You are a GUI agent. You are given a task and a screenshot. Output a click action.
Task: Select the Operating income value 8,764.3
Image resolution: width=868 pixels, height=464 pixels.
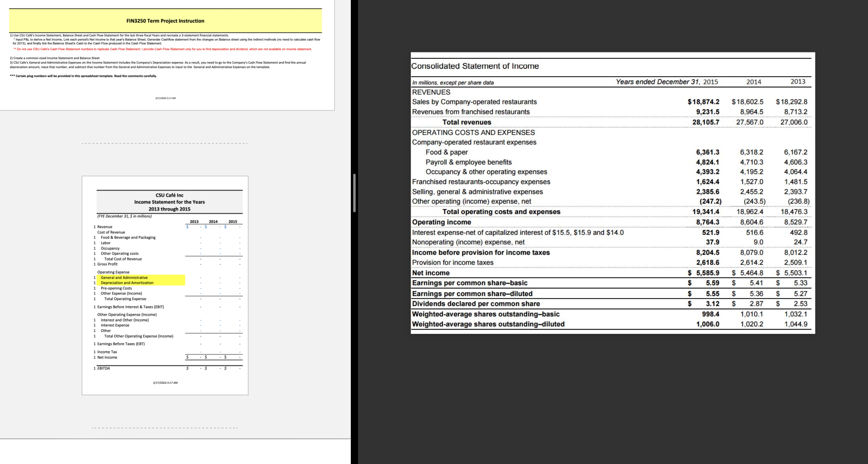pyautogui.click(x=708, y=222)
